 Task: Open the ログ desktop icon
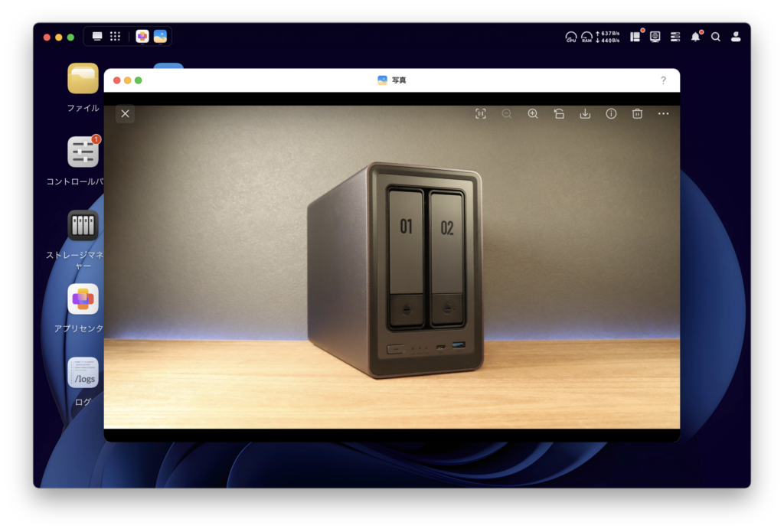(83, 373)
